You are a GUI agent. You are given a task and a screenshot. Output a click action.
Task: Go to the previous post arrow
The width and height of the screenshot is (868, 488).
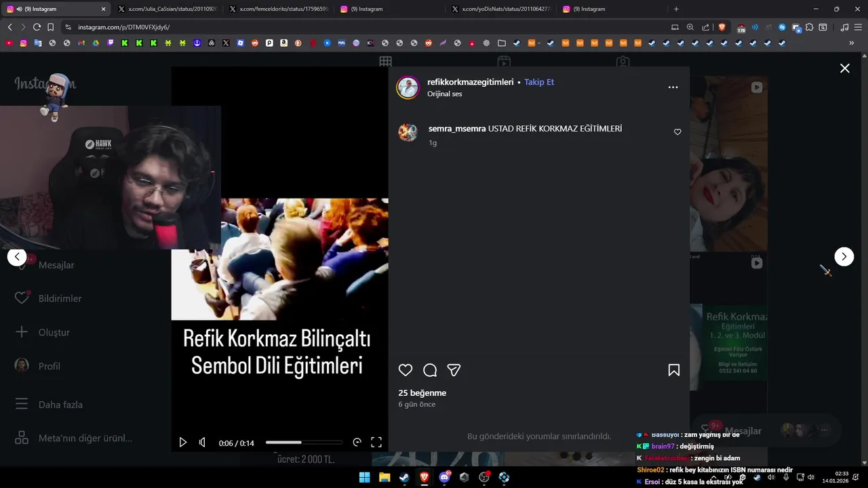coord(17,257)
